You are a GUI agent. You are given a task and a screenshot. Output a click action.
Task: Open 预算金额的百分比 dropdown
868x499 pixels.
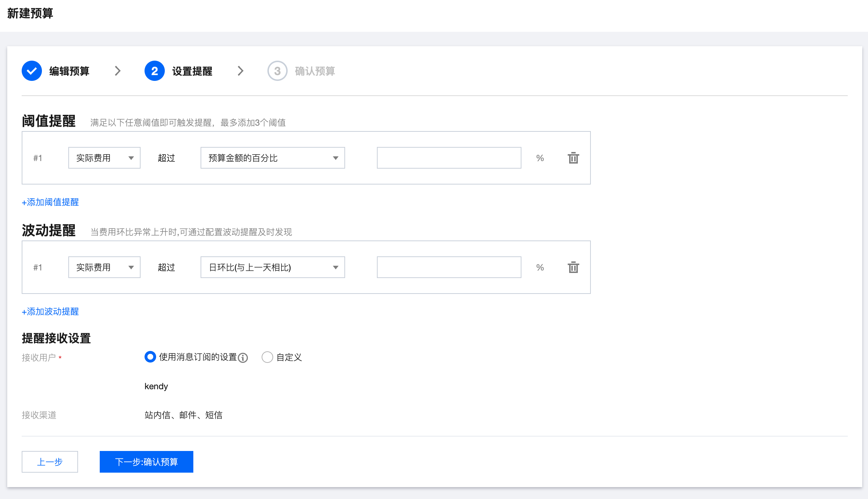pos(272,158)
